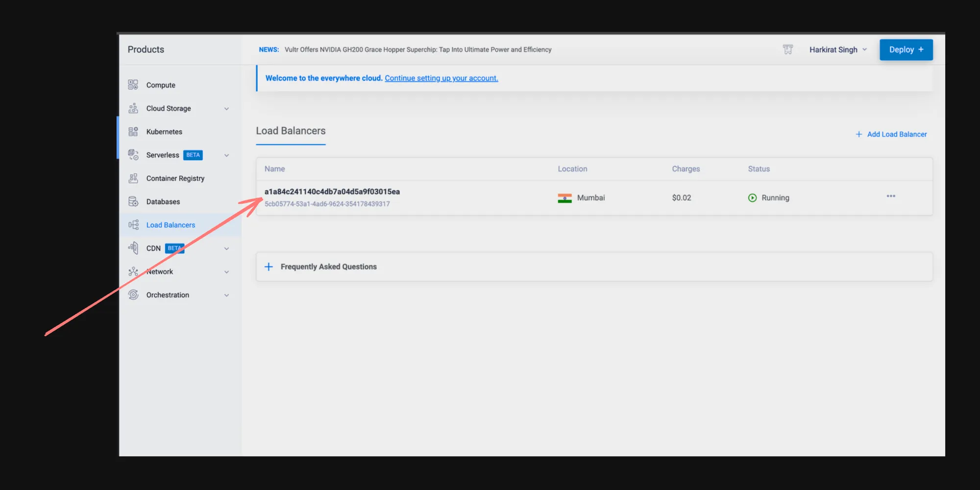Click the Kubernetes sidebar icon

[133, 132]
